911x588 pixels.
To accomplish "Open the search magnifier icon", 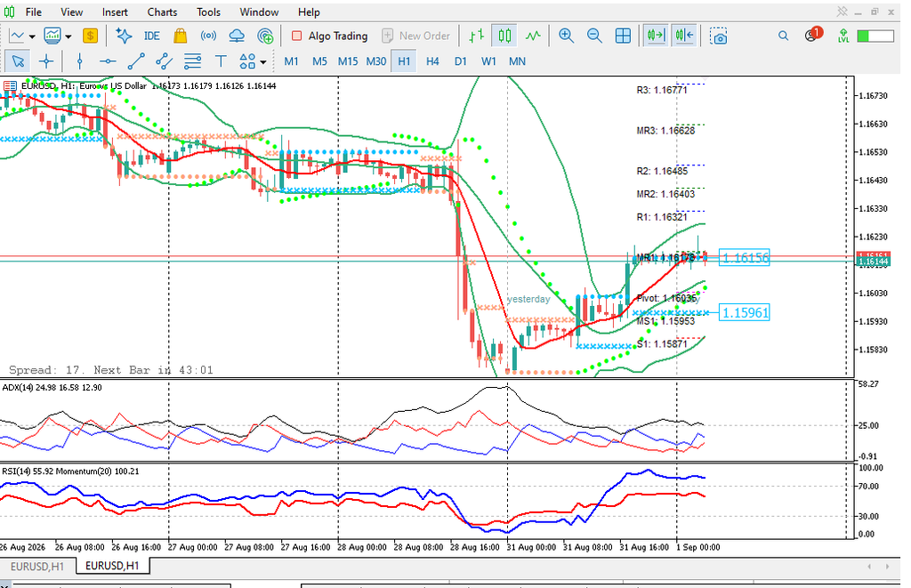I will pyautogui.click(x=783, y=36).
